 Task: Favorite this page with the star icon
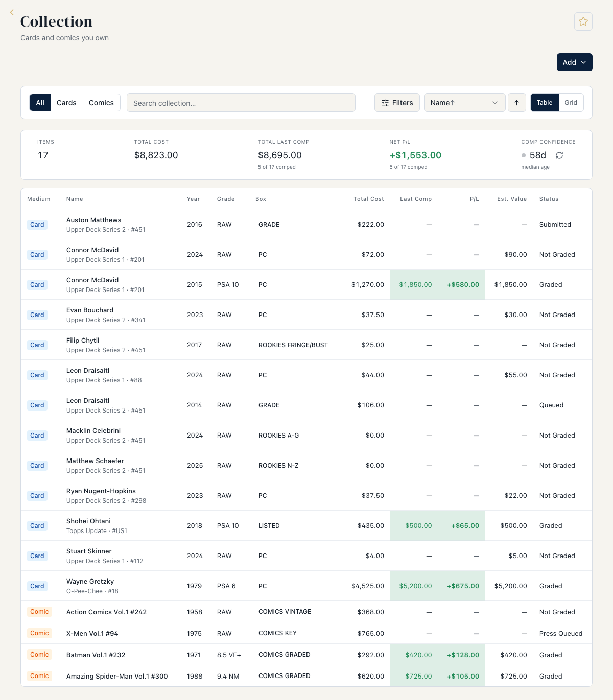[583, 21]
